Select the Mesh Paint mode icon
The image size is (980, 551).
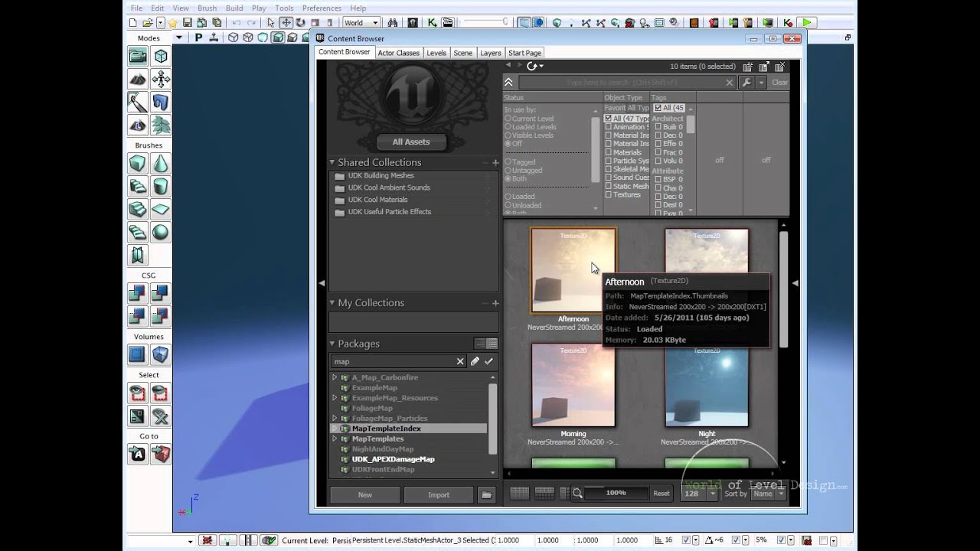[x=137, y=102]
